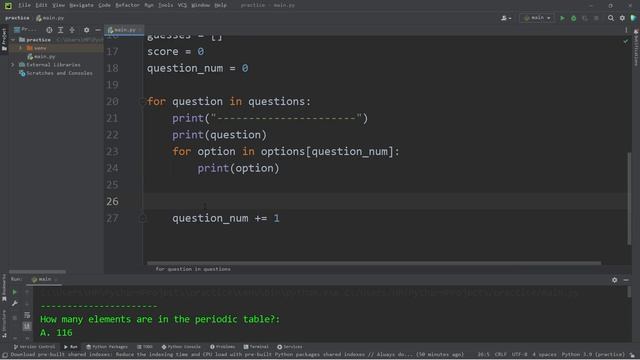Click the wrench icon in Run panel
The height and width of the screenshot is (360, 640).
[14, 303]
